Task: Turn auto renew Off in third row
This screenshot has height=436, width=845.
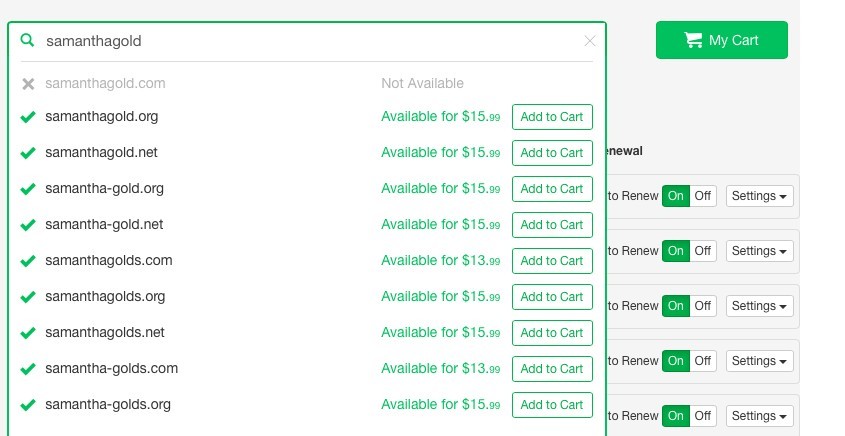Action: 703,306
